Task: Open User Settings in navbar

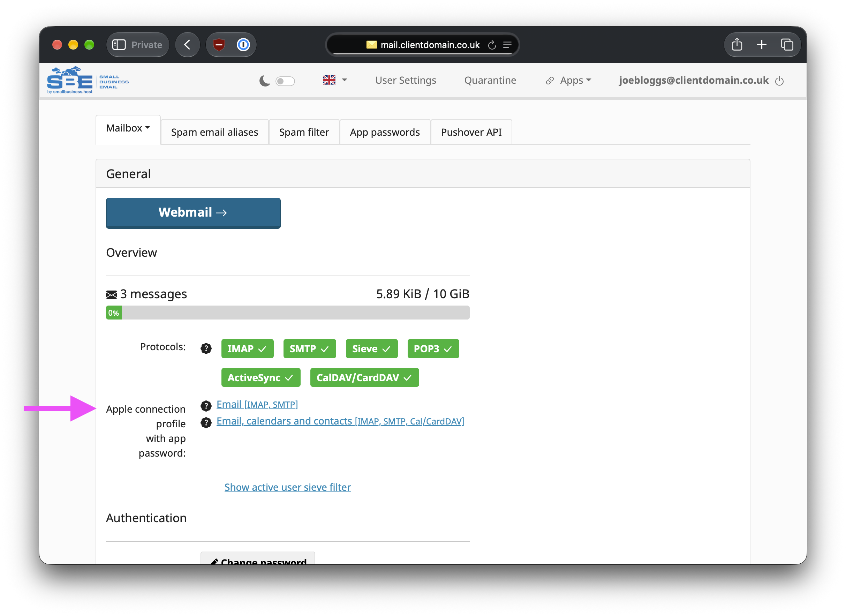Action: point(406,80)
